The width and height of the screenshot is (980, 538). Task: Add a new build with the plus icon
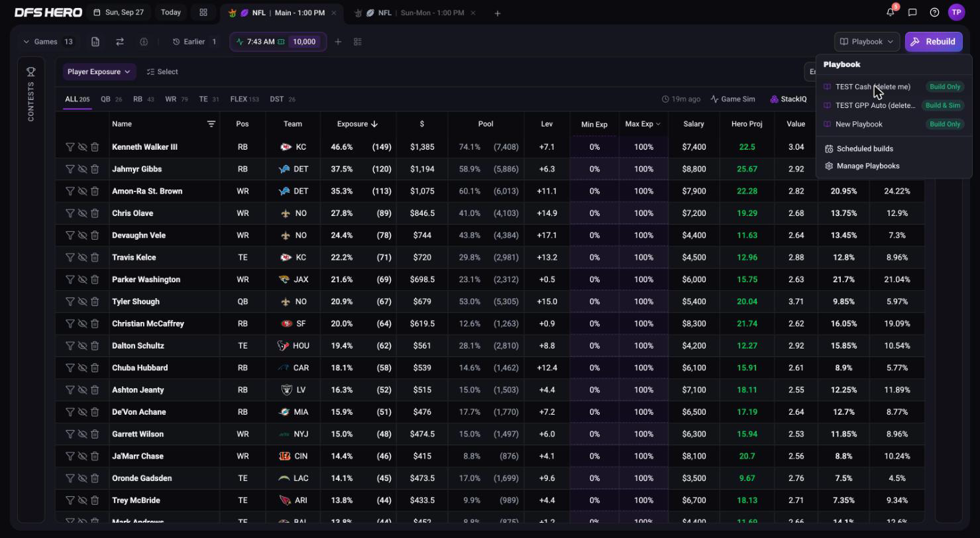[x=338, y=42]
